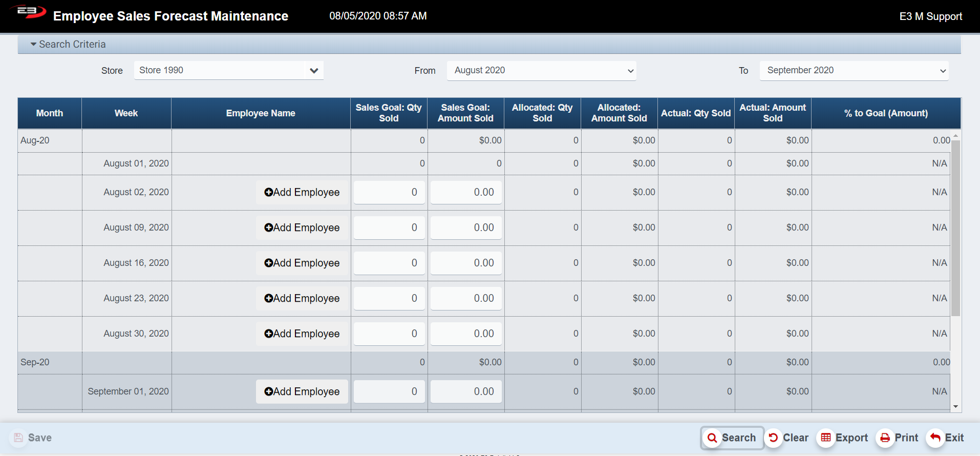Click the table's scroll down arrow

point(955,407)
